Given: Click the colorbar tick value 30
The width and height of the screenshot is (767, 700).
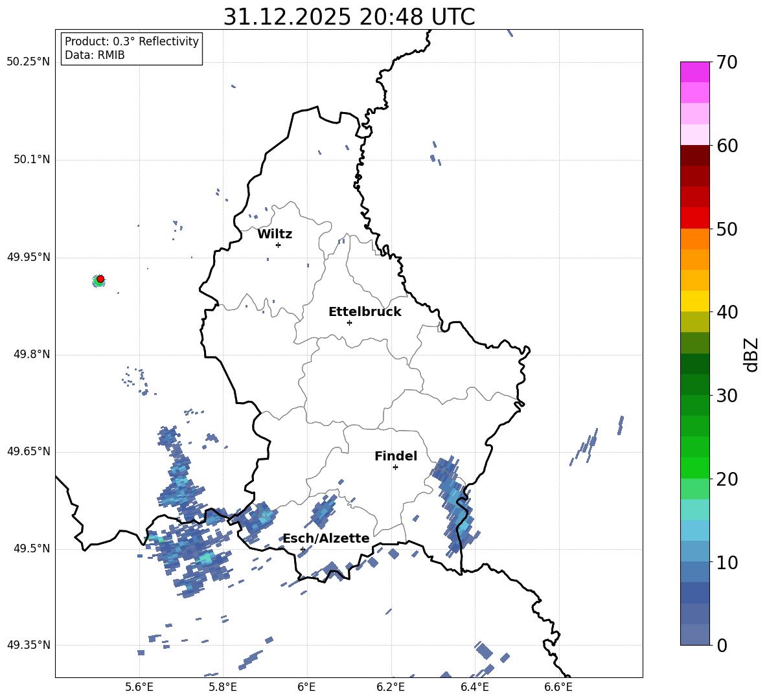Looking at the screenshot, I should [727, 396].
